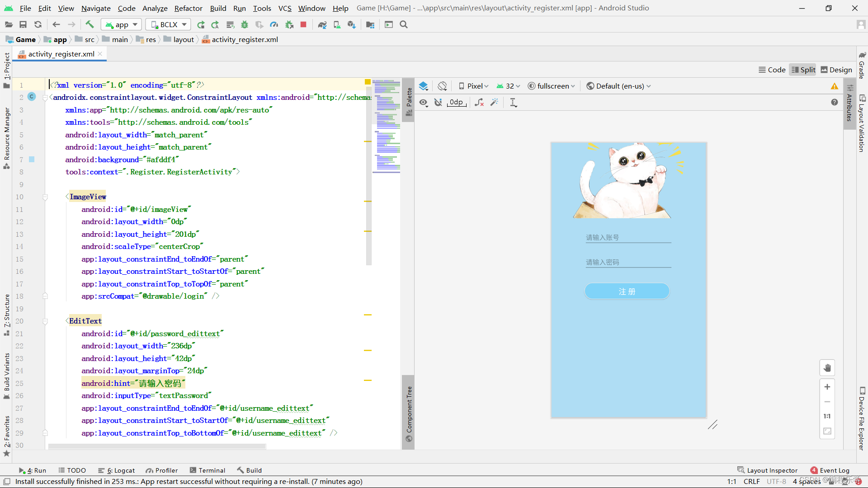This screenshot has width=868, height=488.
Task: Toggle view options eye icon
Action: [x=423, y=103]
